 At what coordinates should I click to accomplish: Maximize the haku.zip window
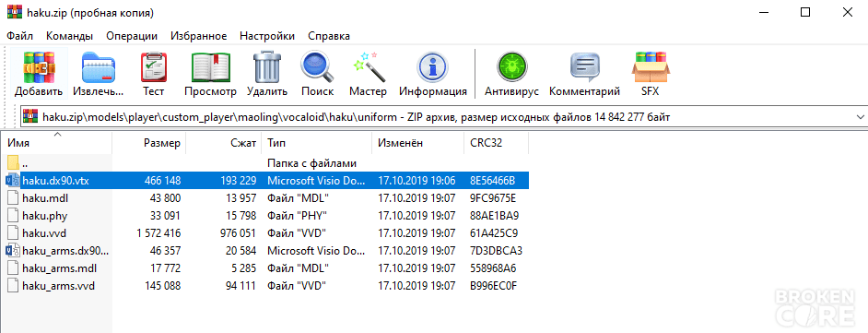(805, 12)
